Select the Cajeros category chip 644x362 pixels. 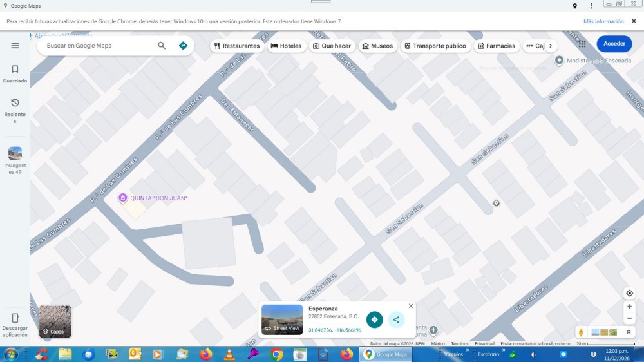tap(535, 46)
